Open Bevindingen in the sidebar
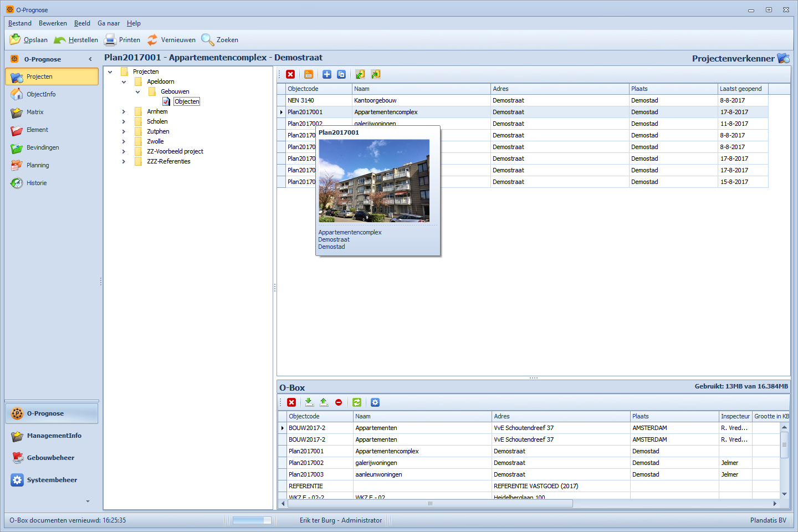Viewport: 798px width, 532px height. (52, 147)
